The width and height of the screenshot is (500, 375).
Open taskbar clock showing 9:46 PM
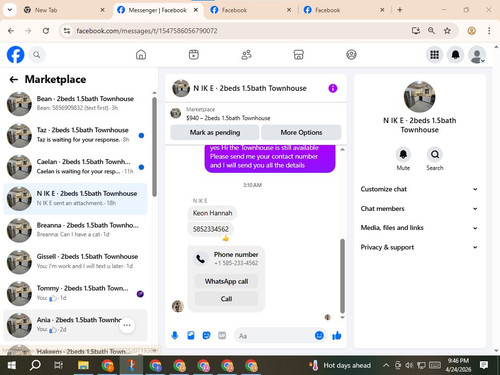pos(458,365)
